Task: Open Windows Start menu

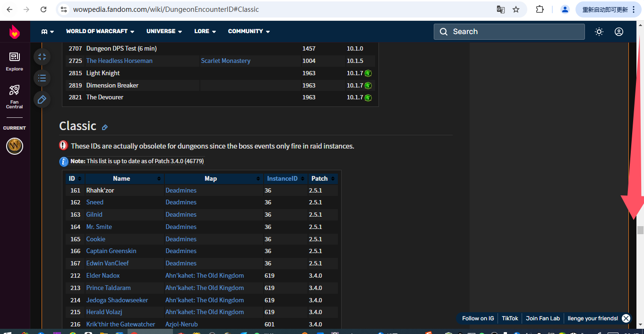Action: [x=7, y=333]
